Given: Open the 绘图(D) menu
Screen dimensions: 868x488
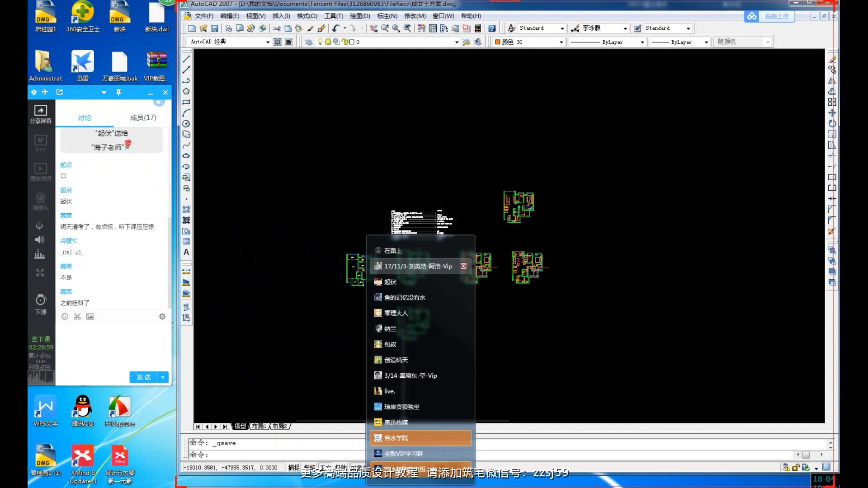Looking at the screenshot, I should coord(360,16).
